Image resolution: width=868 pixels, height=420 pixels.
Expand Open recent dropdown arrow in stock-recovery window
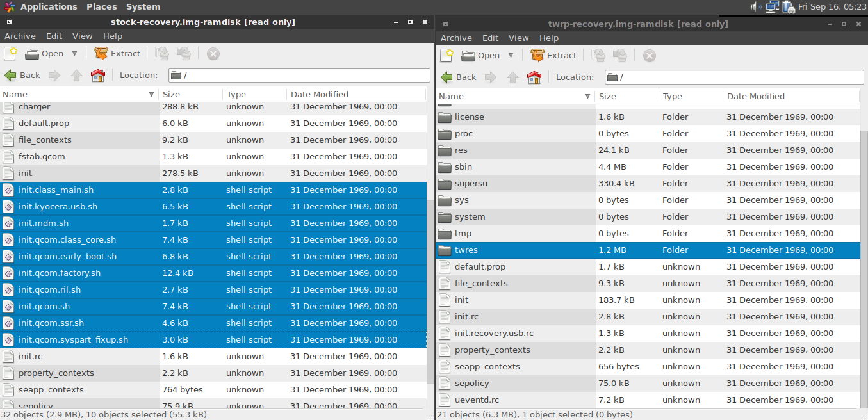coord(74,54)
